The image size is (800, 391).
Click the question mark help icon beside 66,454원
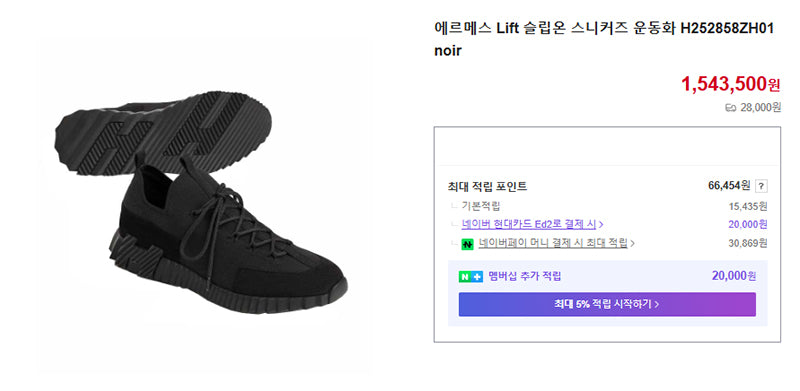(x=761, y=186)
